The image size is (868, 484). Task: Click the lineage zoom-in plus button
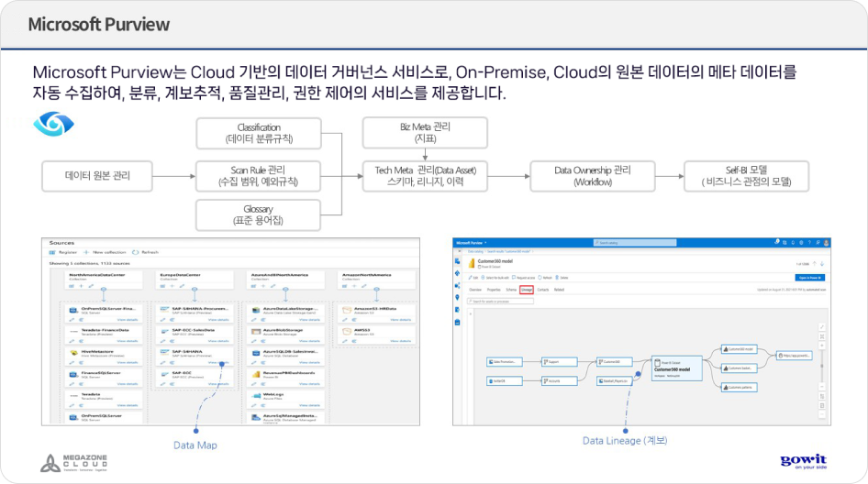click(822, 346)
